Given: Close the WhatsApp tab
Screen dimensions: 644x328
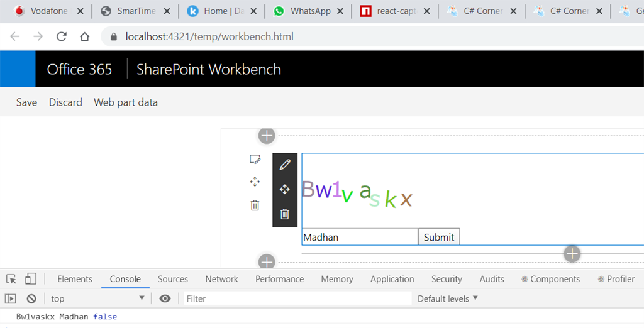Looking at the screenshot, I should coord(340,11).
